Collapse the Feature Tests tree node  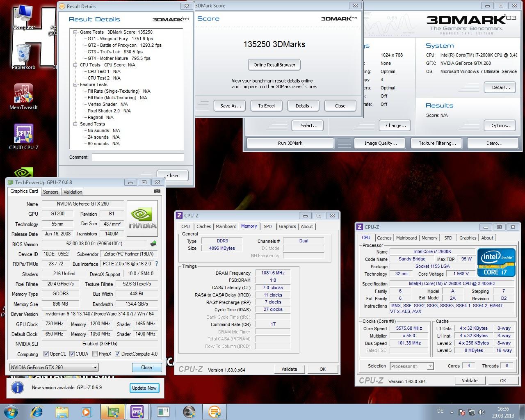tap(75, 84)
